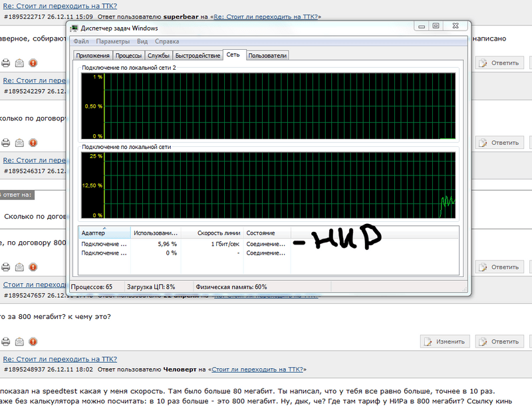Click 'Процессов: 65' in the status bar
The height and width of the screenshot is (406, 532).
click(x=92, y=286)
